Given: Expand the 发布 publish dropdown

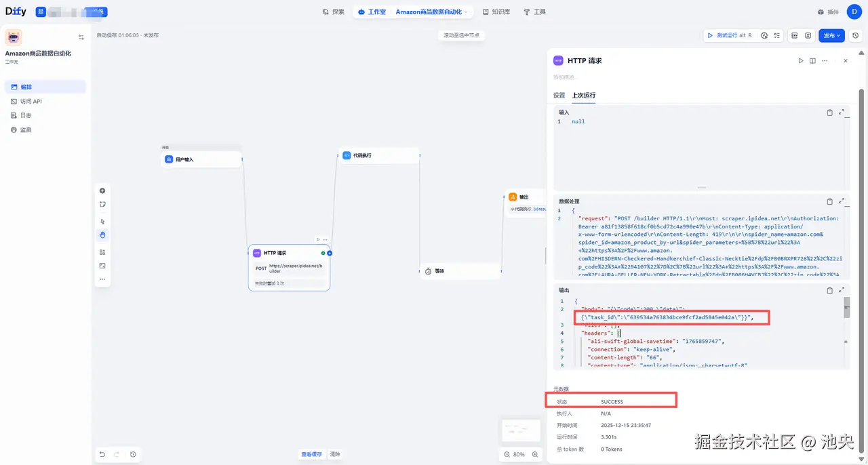Looking at the screenshot, I should (832, 35).
